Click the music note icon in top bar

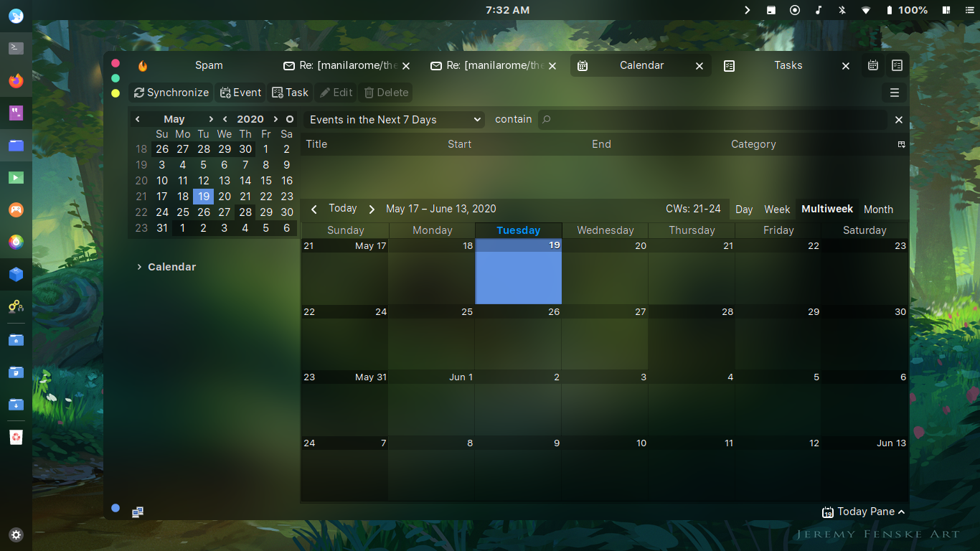(819, 10)
